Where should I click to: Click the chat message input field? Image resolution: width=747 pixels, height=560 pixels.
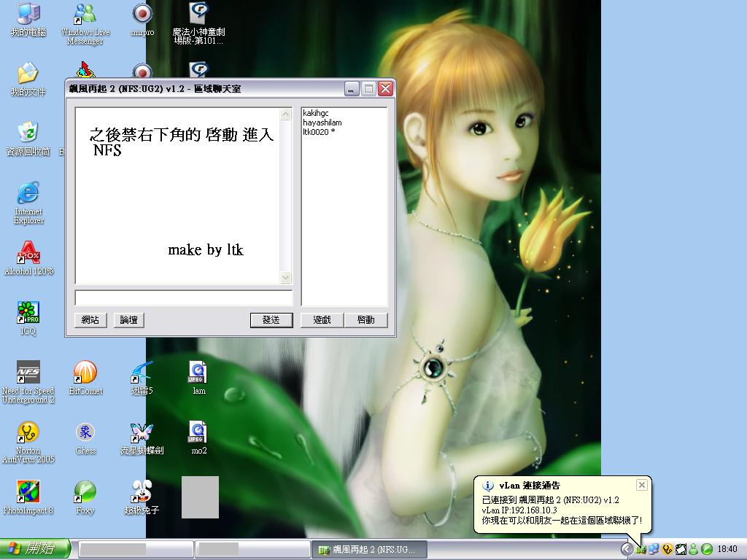[x=183, y=298]
